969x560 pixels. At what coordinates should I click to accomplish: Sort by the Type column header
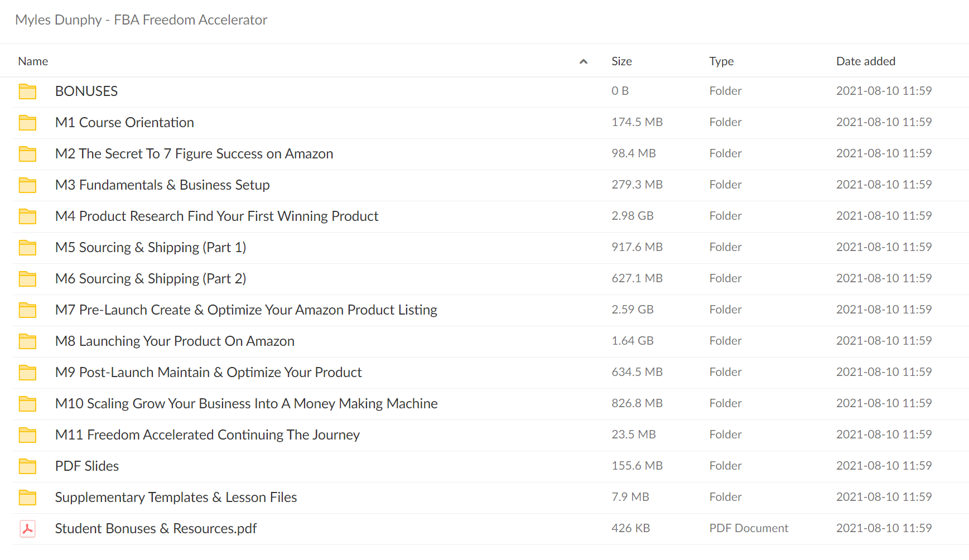tap(721, 61)
